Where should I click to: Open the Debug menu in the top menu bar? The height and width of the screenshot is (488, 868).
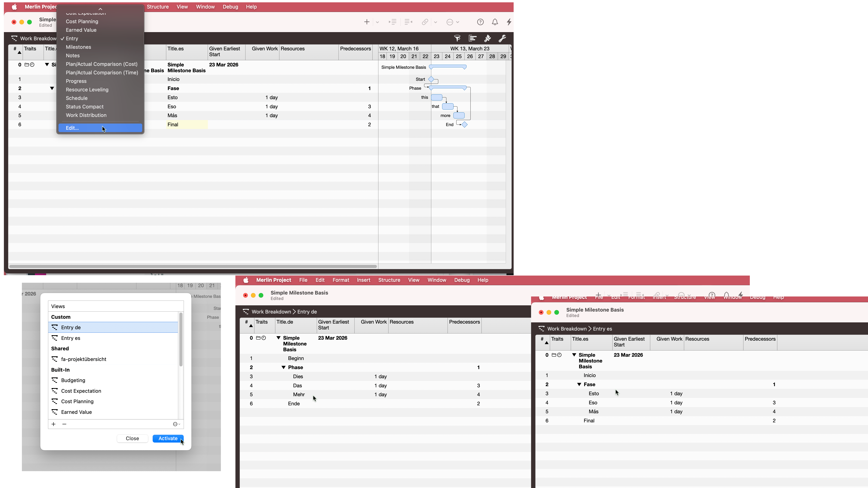(230, 7)
